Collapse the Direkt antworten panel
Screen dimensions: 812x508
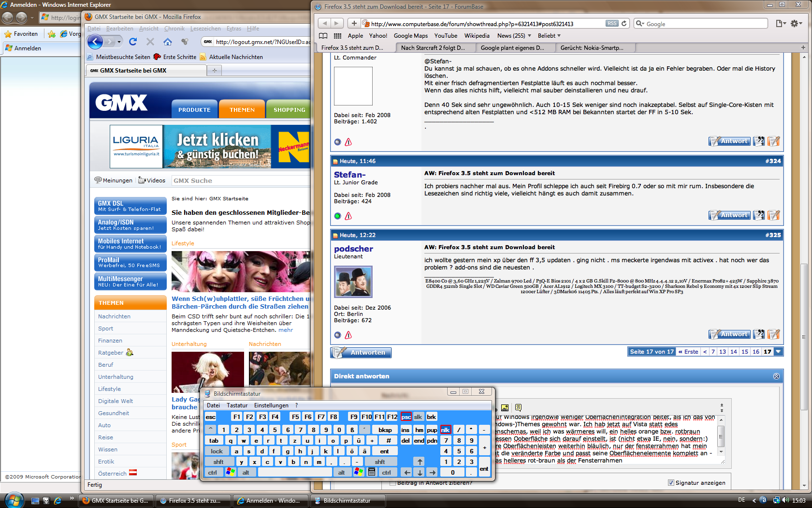(x=776, y=376)
